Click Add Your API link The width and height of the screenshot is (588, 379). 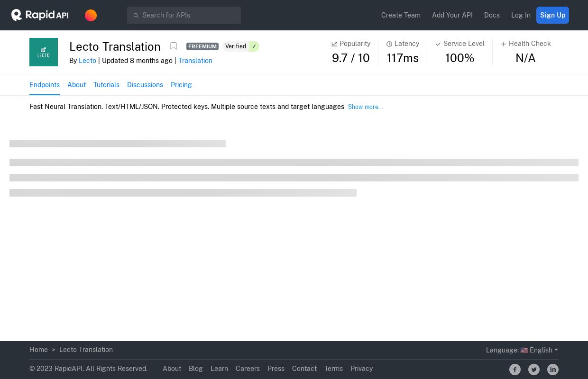452,15
